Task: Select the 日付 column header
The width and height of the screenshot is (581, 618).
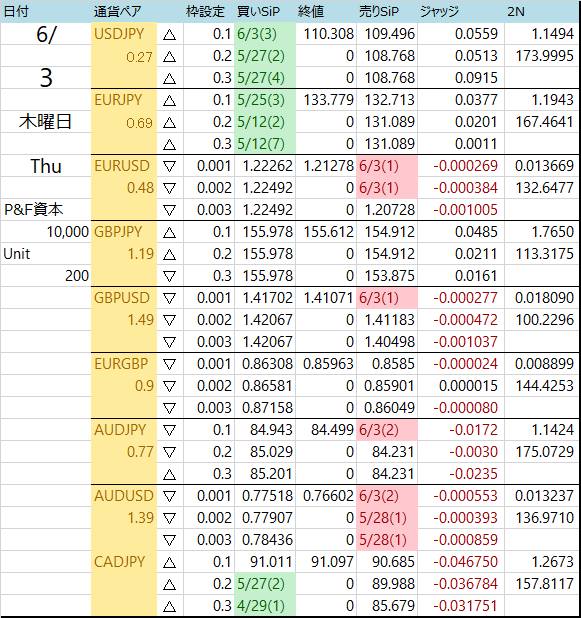Action: click(16, 11)
